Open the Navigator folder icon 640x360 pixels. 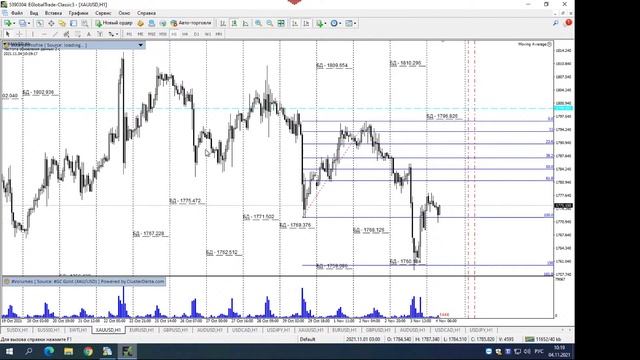[62, 23]
